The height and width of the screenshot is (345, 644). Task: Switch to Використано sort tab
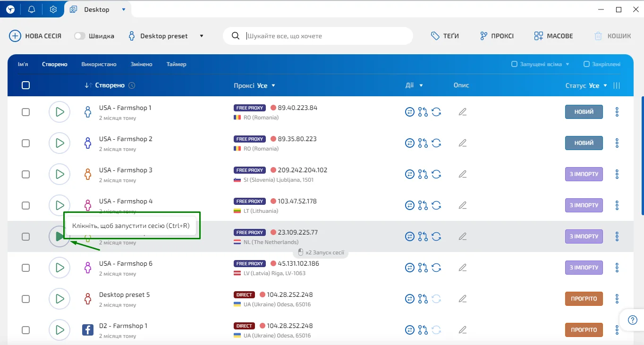point(99,64)
